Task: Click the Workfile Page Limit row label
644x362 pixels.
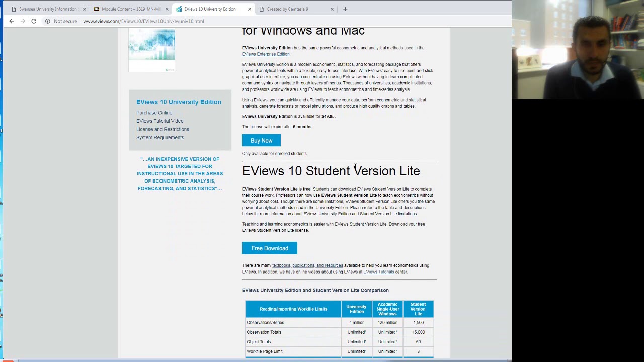Action: click(265, 351)
